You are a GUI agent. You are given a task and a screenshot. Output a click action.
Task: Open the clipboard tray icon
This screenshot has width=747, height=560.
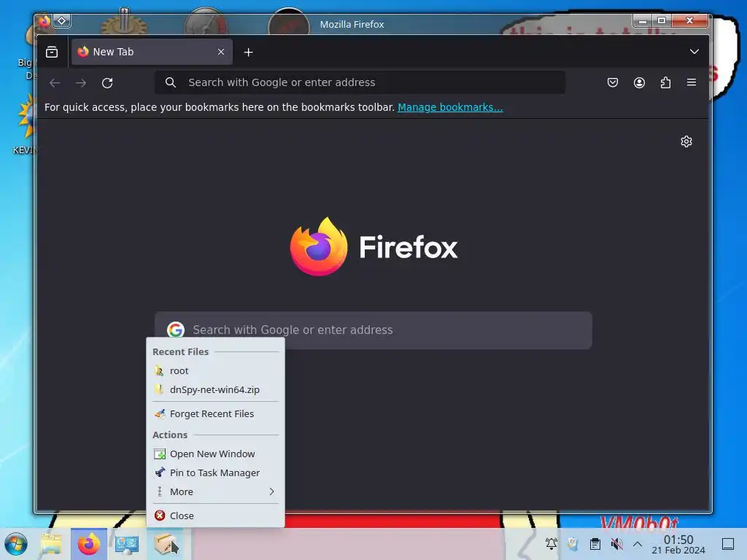(595, 544)
